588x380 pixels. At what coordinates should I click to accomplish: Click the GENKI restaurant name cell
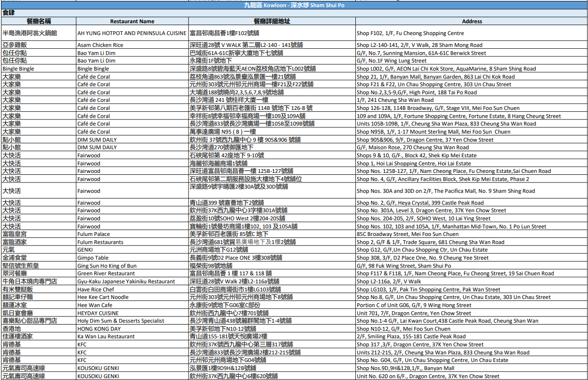132,250
